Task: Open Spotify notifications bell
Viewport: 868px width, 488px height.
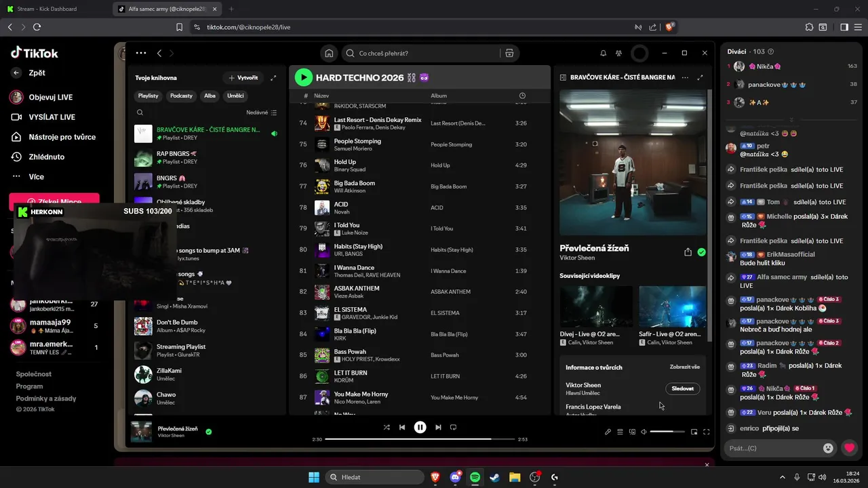Action: [x=603, y=53]
